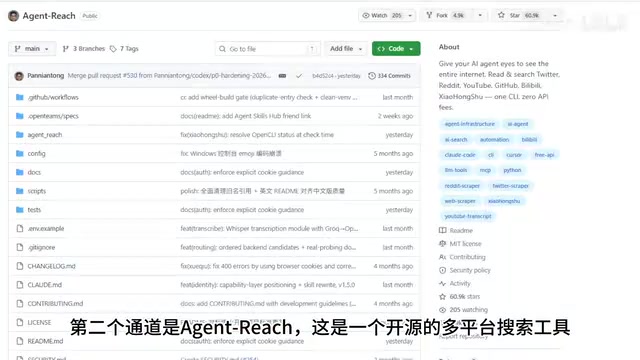Open the tests folder
This screenshot has width=640, height=360.
(x=34, y=210)
